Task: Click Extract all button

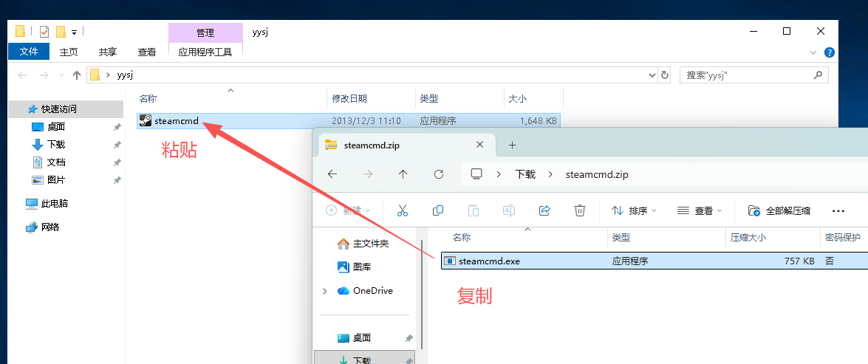Action: 779,210
